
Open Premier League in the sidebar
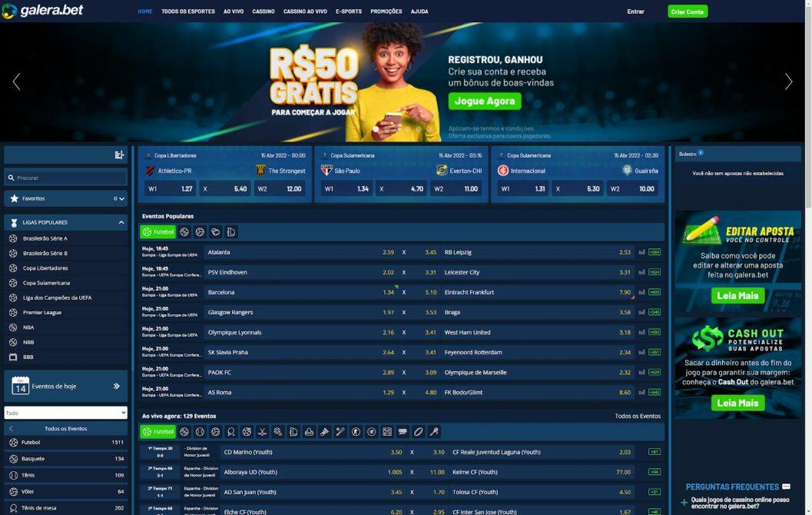(x=66, y=312)
